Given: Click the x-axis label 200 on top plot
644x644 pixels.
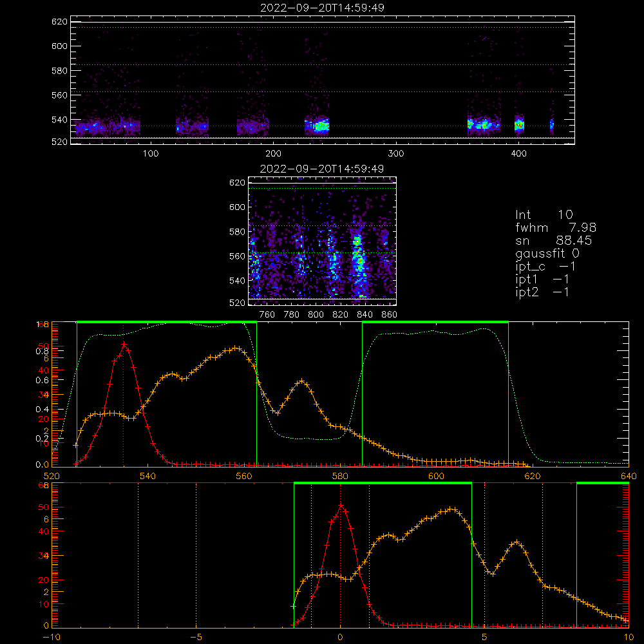Looking at the screenshot, I should click(273, 154).
